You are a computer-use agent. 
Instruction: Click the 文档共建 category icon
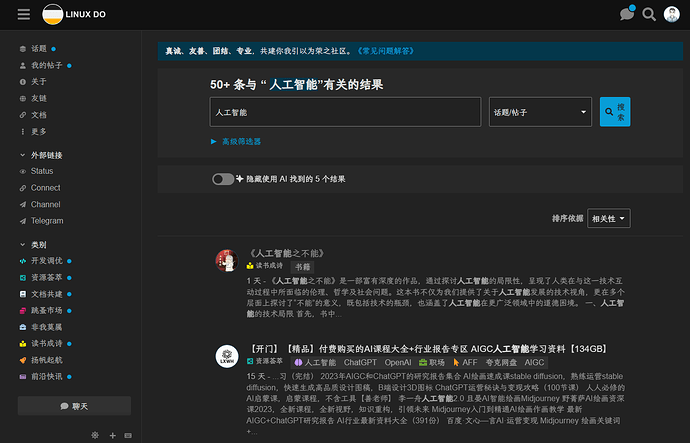click(x=23, y=294)
